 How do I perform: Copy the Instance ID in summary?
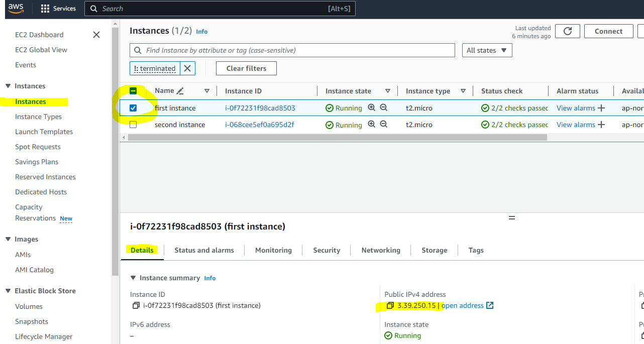pos(136,305)
